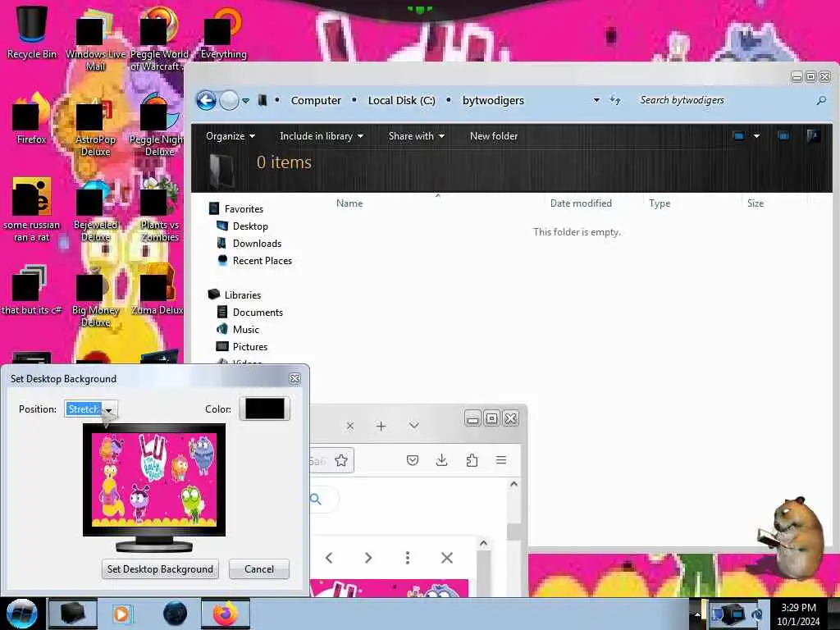This screenshot has width=840, height=630.
Task: Open the Windows Start orb
Action: [x=21, y=614]
